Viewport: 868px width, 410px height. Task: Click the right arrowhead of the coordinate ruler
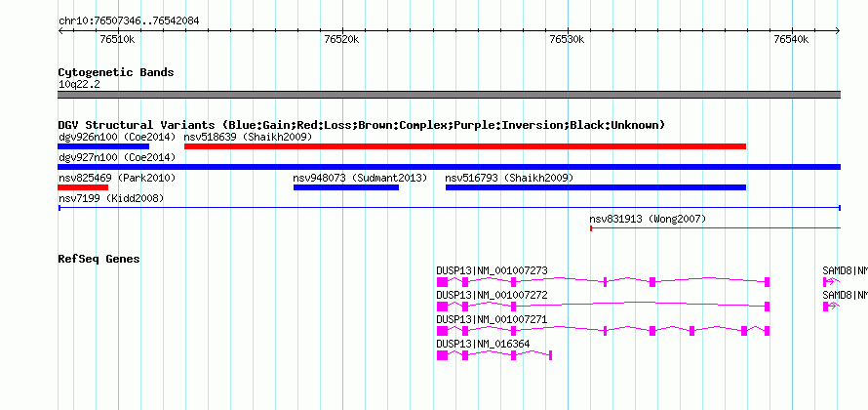coord(838,31)
